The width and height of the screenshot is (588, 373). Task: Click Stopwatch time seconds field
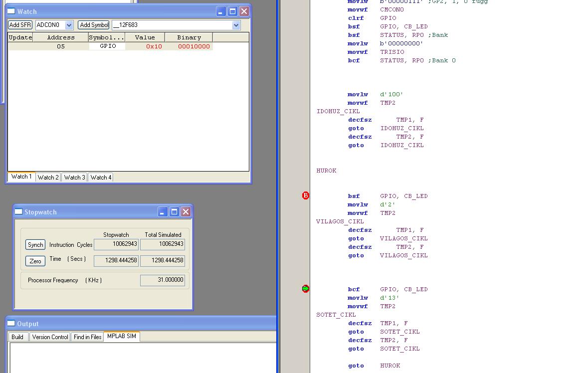pos(116,260)
